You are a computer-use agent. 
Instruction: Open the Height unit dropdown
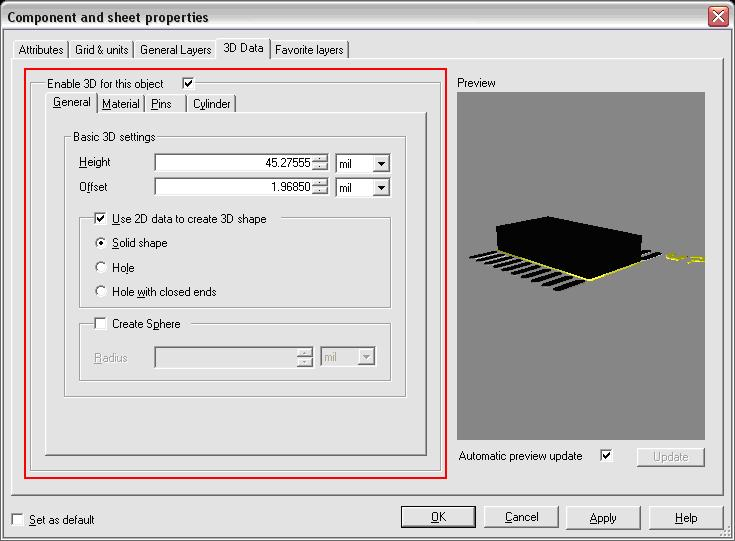click(382, 164)
